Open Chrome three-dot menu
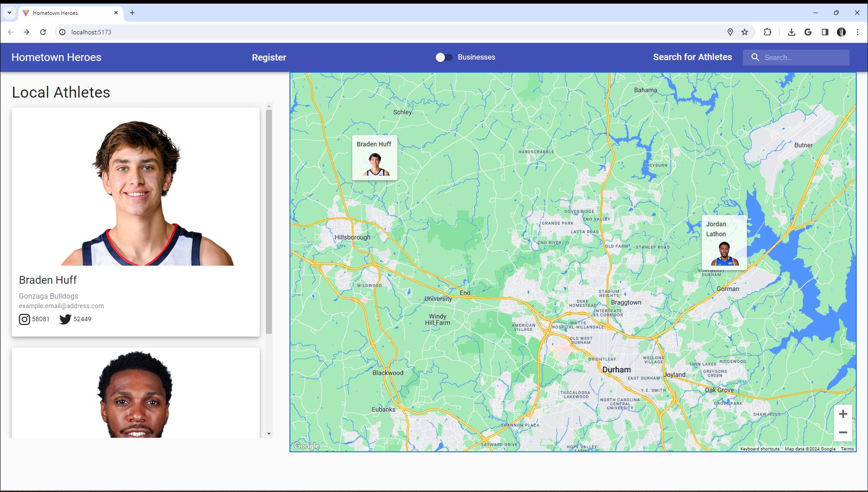868x492 pixels. 857,32
